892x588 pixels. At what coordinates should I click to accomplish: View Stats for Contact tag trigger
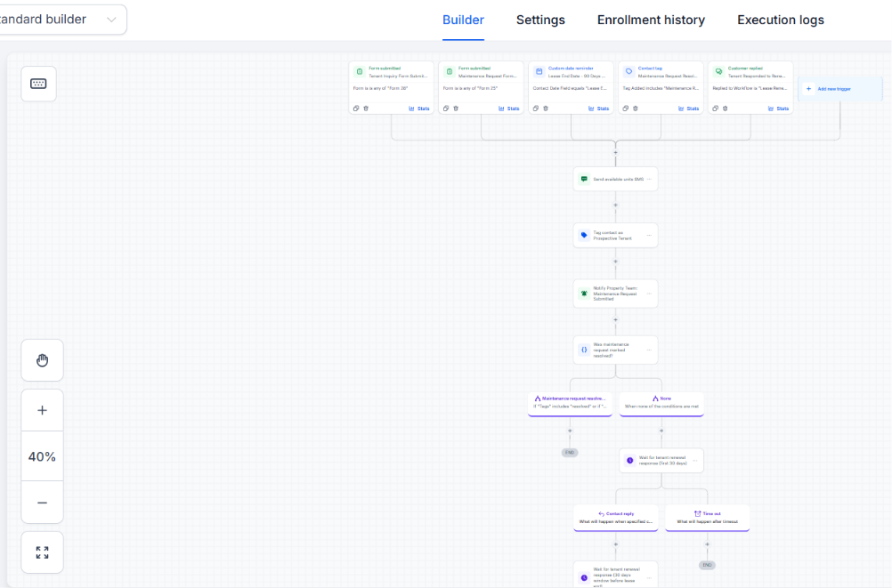[689, 108]
